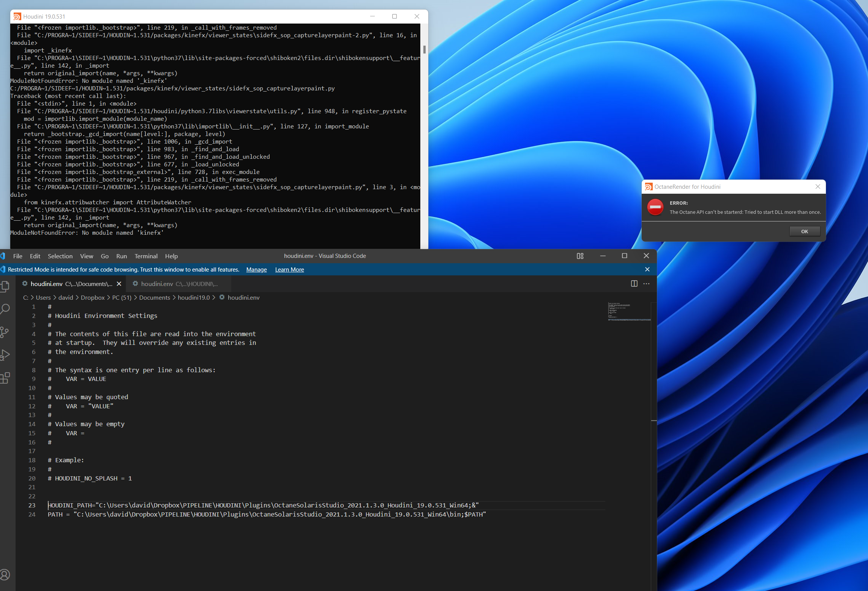The width and height of the screenshot is (868, 591).
Task: Open the Run and Debug view
Action: 5,355
